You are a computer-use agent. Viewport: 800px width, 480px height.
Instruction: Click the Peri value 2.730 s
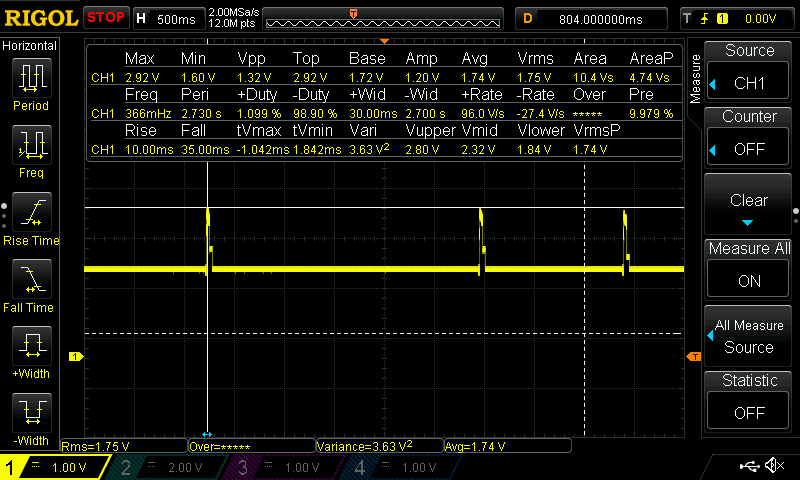click(x=203, y=114)
